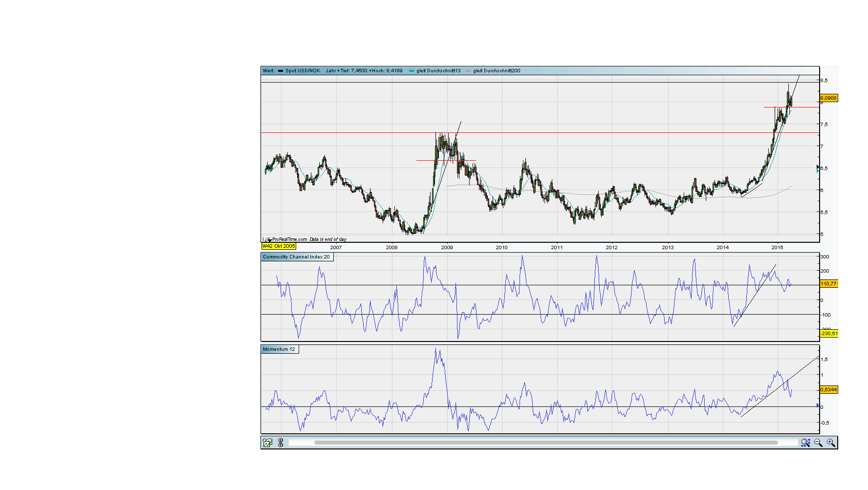Open the 'Commodity Channel Index 20' indicator label
This screenshot has height=490, width=868.
point(296,257)
